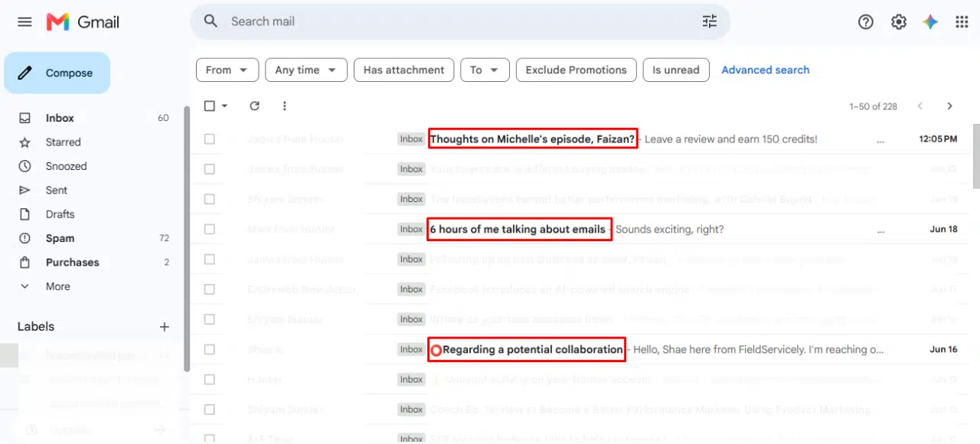
Task: Click the Inbox tray icon in sidebar
Action: [24, 118]
